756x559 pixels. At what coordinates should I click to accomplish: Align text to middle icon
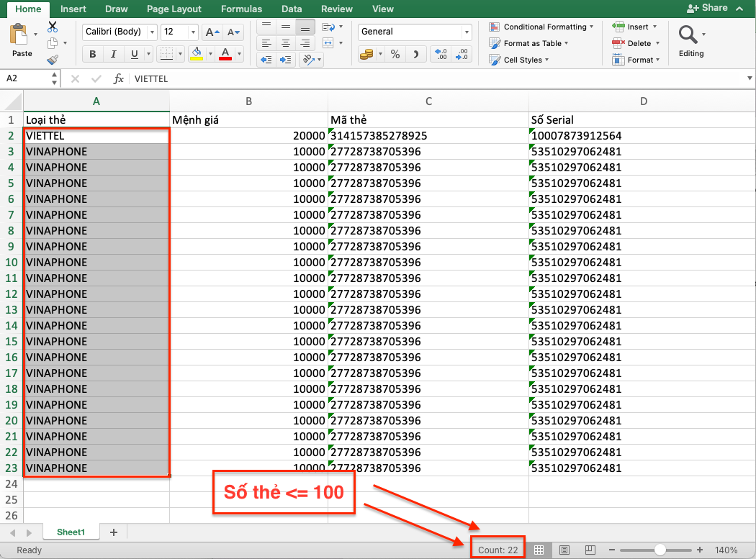(286, 27)
